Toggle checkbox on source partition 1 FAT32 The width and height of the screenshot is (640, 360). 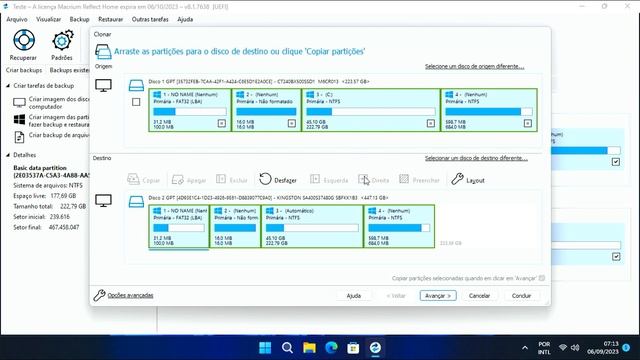coord(222,123)
